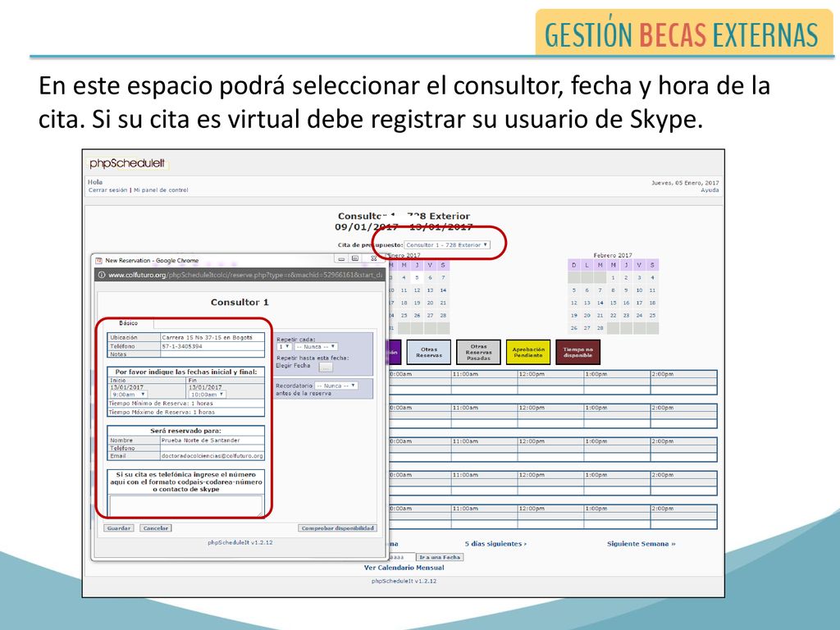Open the Repetir cada Nunca dropdown
The width and height of the screenshot is (840, 630).
tap(316, 347)
